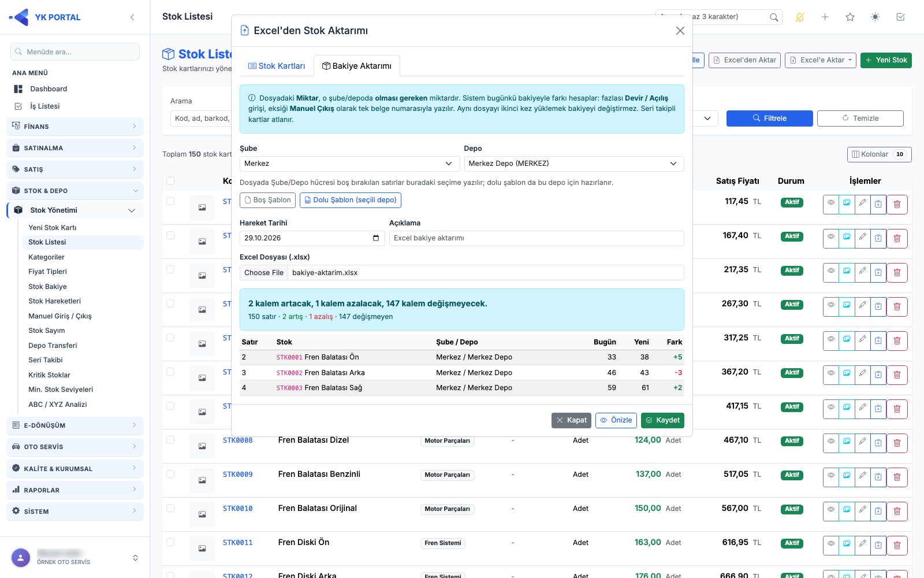Open calendar picker in Hareket Tarihi field
Viewport: 924px width, 578px height.
[376, 238]
